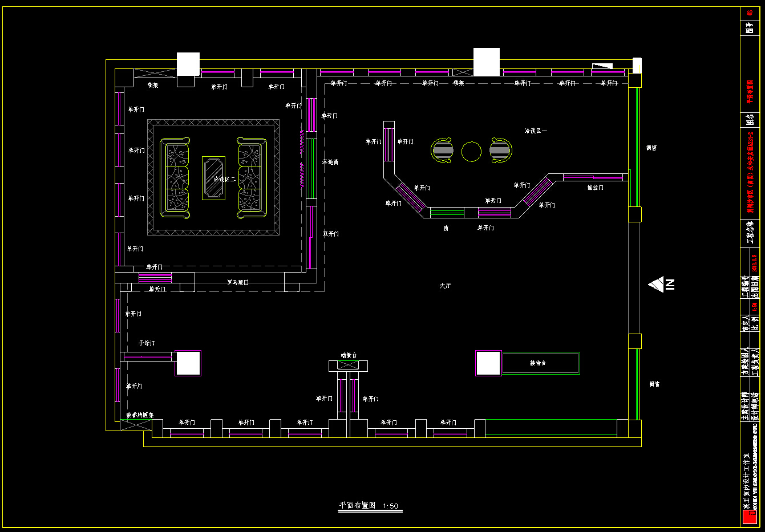
Task: Click the 工程负责人 title block field
Action: (x=754, y=363)
